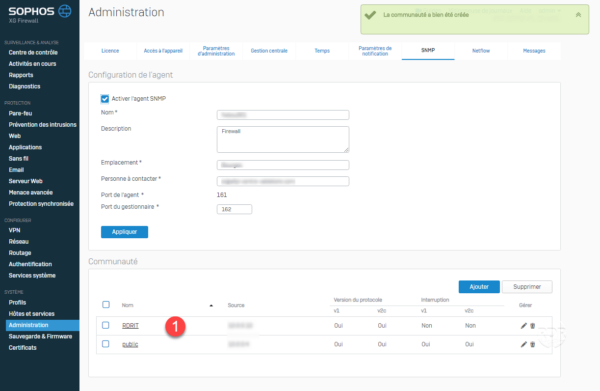Open the Licence tab
600x391 pixels.
(110, 51)
